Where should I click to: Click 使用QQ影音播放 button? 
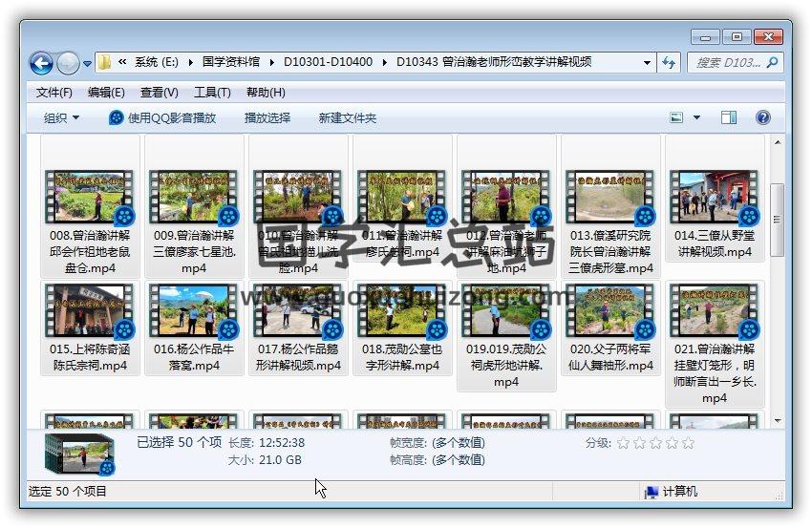[x=162, y=117]
